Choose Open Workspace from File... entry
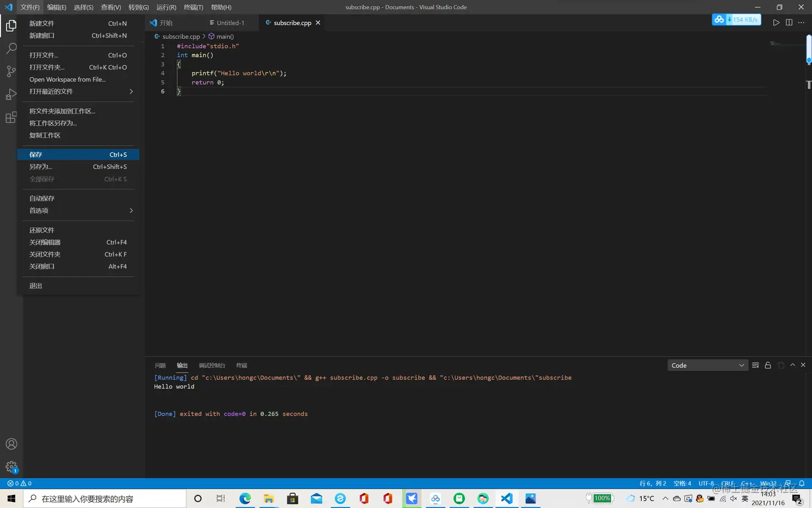This screenshot has width=812, height=508. tap(78, 80)
